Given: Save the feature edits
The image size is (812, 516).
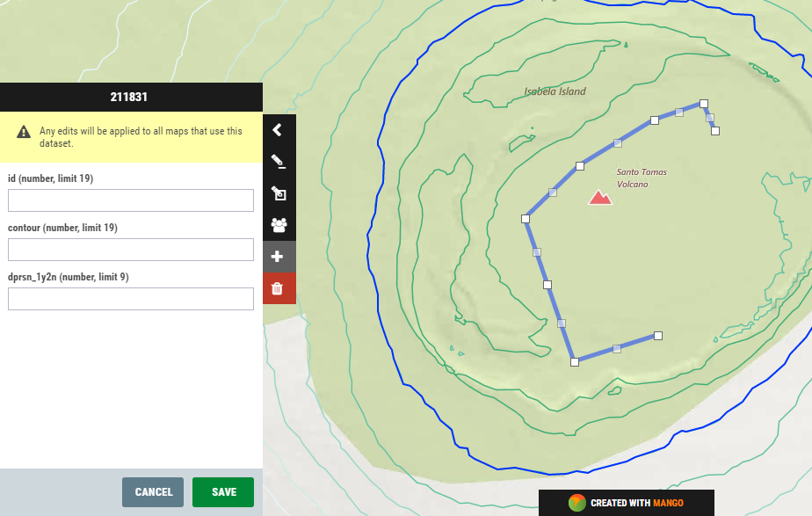Looking at the screenshot, I should coord(223,492).
